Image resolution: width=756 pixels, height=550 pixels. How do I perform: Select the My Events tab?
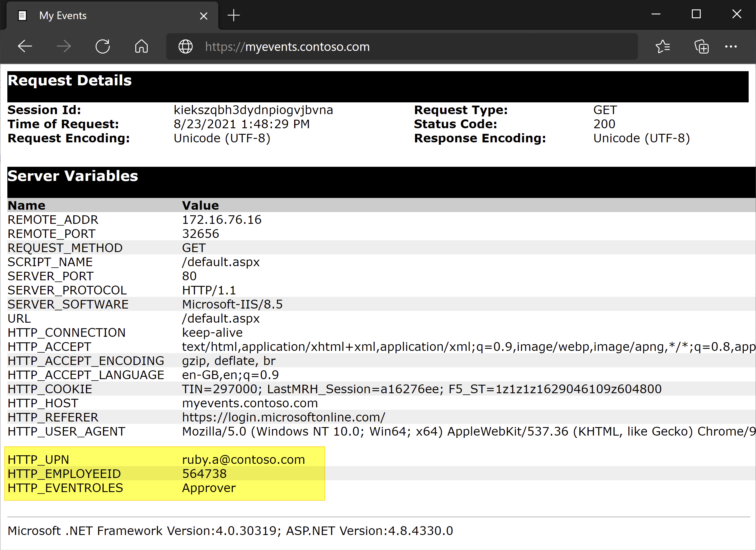coord(112,16)
